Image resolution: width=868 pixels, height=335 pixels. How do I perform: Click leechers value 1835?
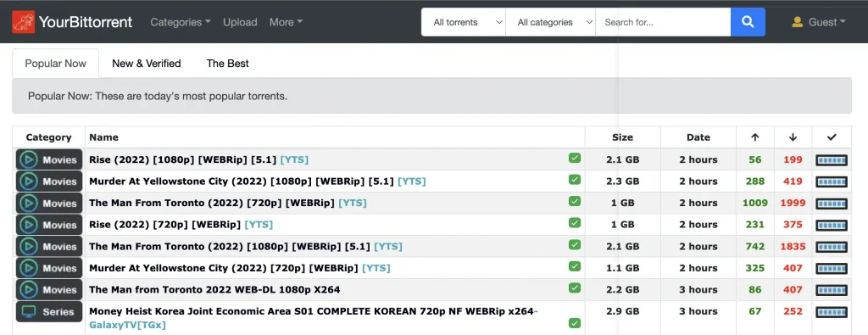point(793,247)
